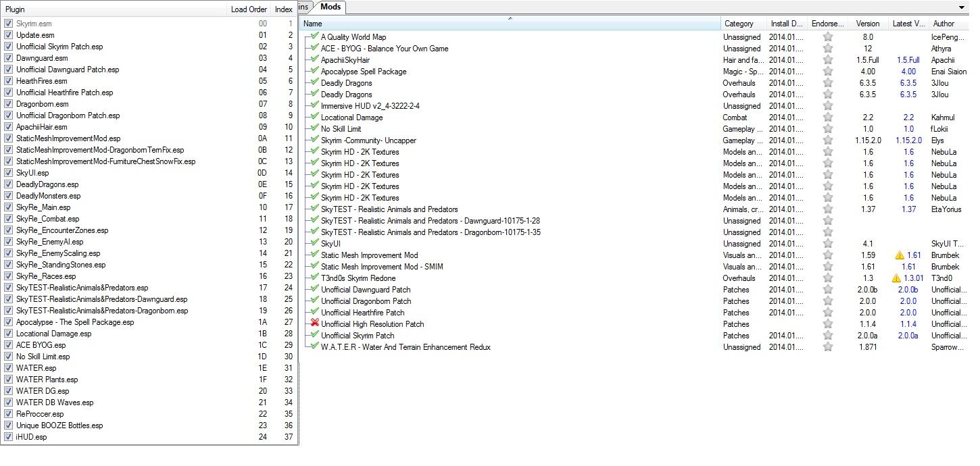Click the endorse star for Apocalypse Spell Package
Viewport: 980px width, 466px height.
(x=827, y=72)
